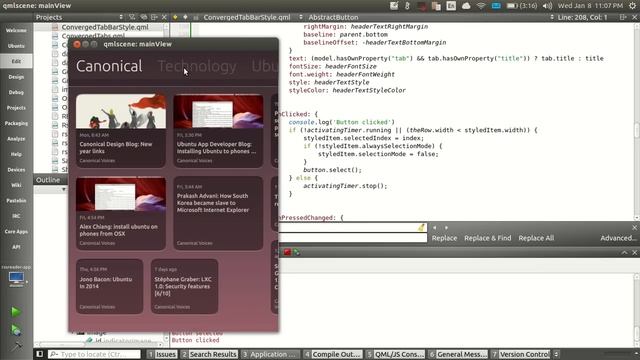Focus the Type to locate field
Image resolution: width=640 pixels, height=360 pixels.
pyautogui.click(x=94, y=354)
